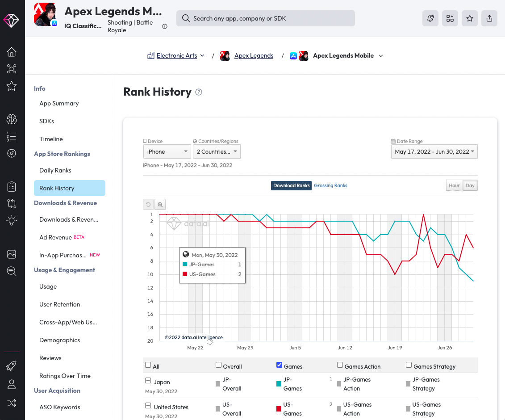Open the 2 Countries regions dropdown

[x=217, y=151]
